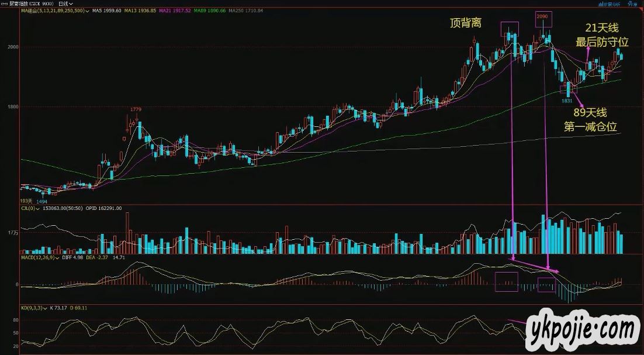Select the 89天线 第一减仓位 annotation
The width and height of the screenshot is (644, 355).
coord(590,119)
